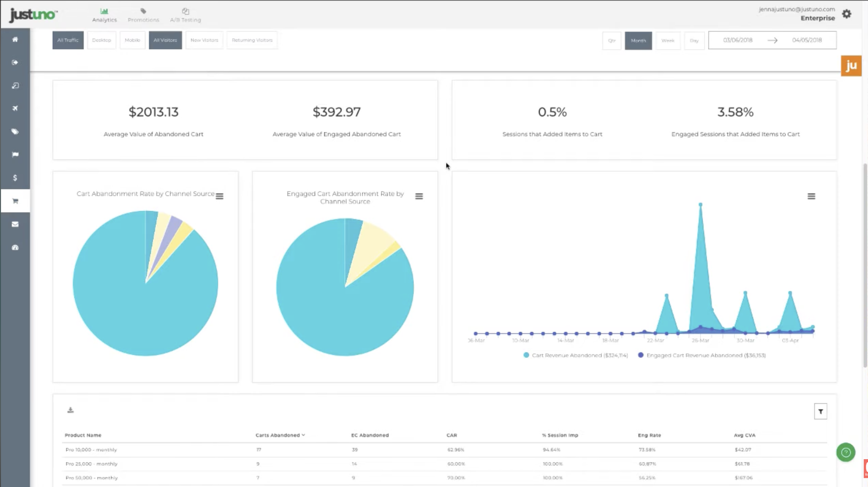
Task: Open the tags icon in the sidebar
Action: click(15, 132)
